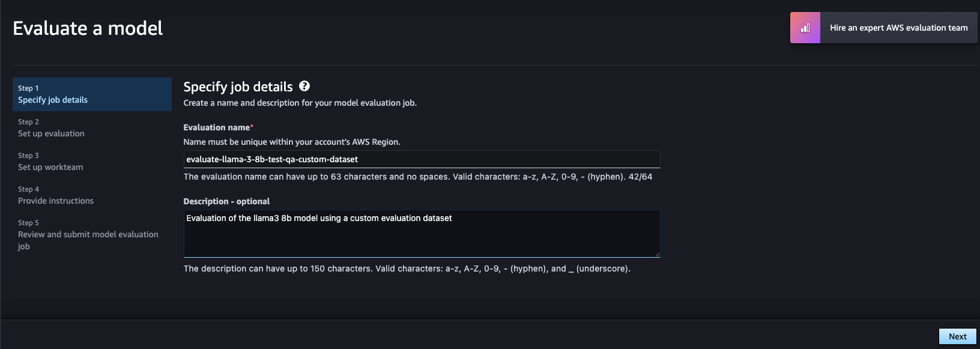Viewport: 980px width, 349px height.
Task: Grab the Description textarea resize handle
Action: pyautogui.click(x=657, y=254)
